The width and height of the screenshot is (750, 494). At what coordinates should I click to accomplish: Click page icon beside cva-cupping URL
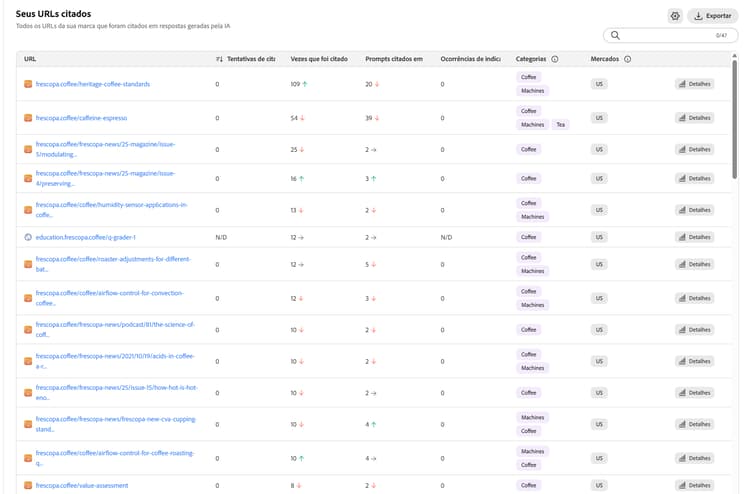(28, 425)
